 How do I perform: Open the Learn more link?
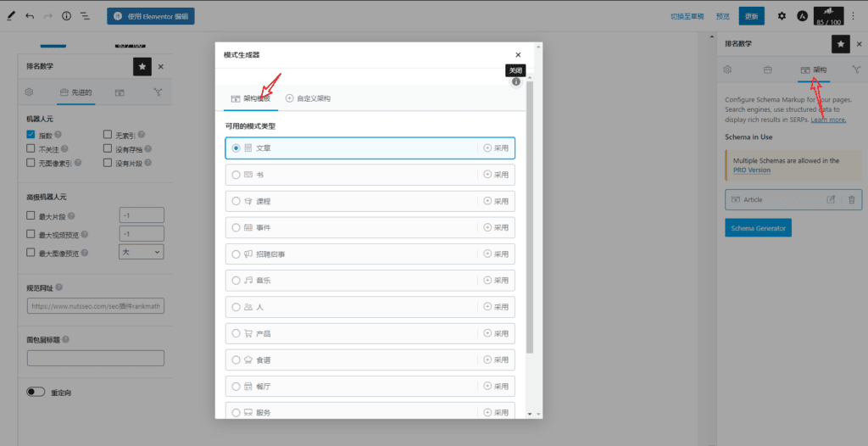click(x=829, y=120)
